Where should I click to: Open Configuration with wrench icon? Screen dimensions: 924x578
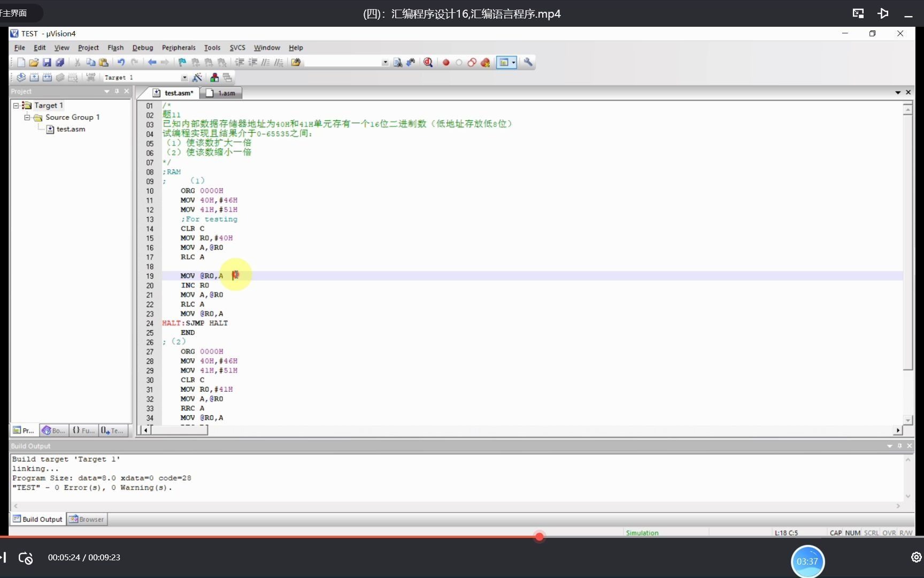click(528, 63)
